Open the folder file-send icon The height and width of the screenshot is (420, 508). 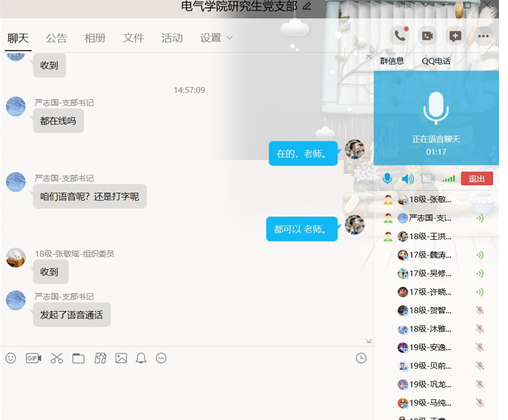click(78, 358)
